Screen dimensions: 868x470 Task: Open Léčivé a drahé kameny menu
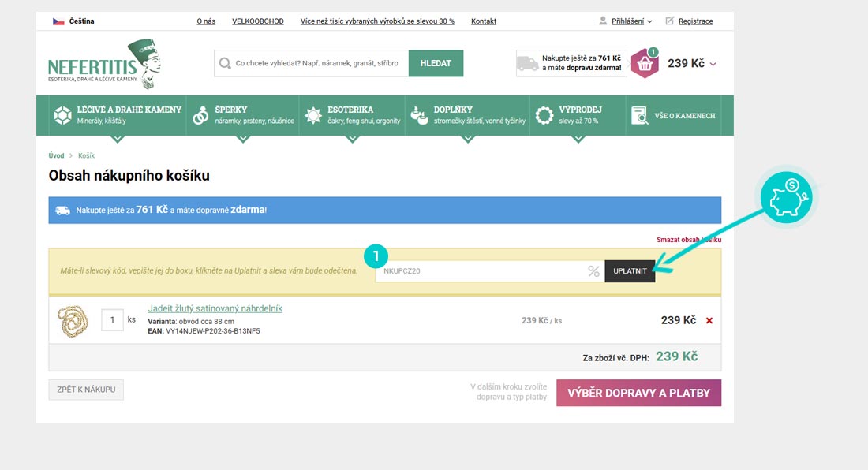[117, 115]
